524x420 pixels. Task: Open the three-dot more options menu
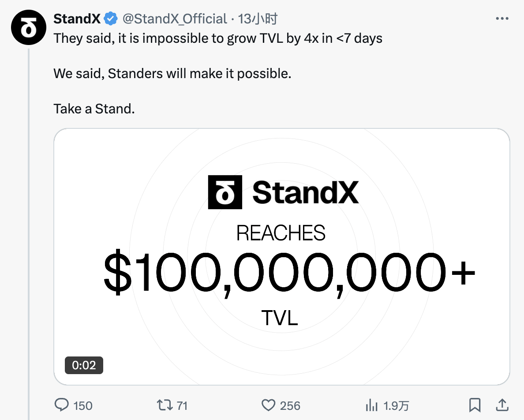(502, 19)
